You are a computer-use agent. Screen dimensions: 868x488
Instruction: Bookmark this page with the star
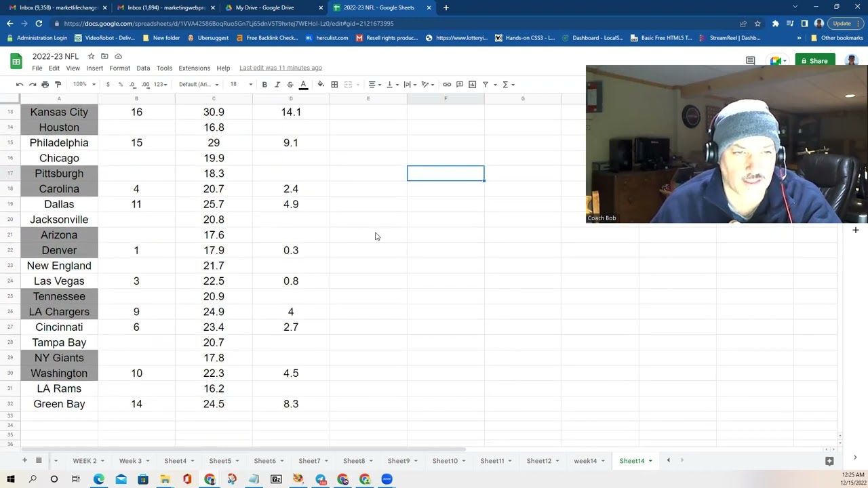pos(757,24)
